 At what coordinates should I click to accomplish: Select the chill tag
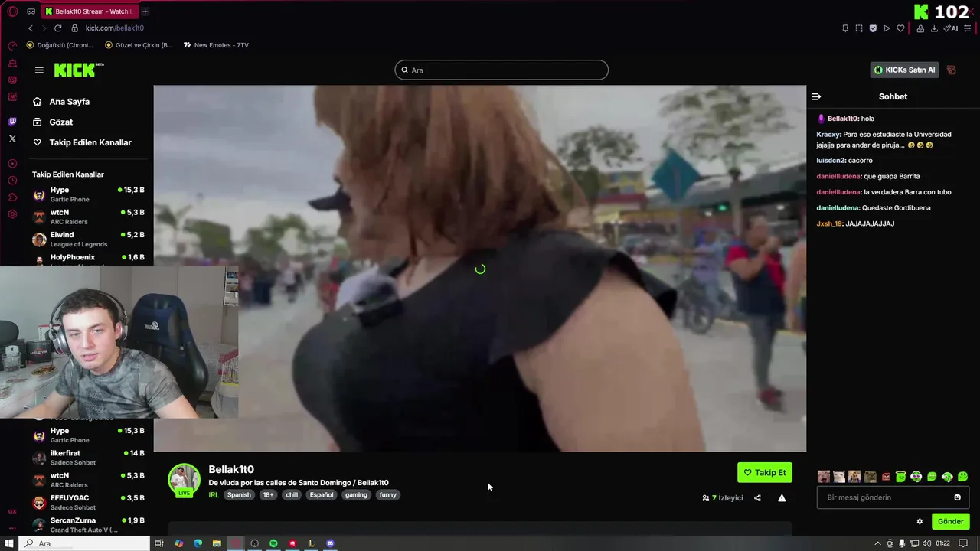(292, 495)
